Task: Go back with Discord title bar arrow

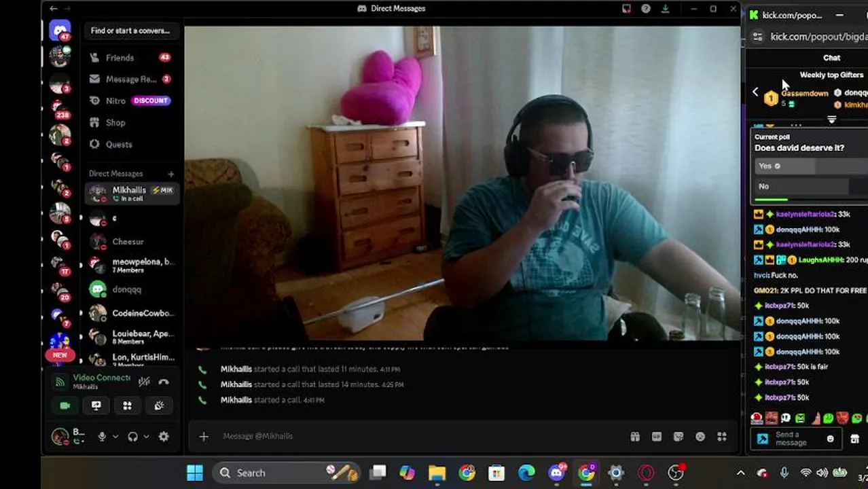Action: pos(54,9)
